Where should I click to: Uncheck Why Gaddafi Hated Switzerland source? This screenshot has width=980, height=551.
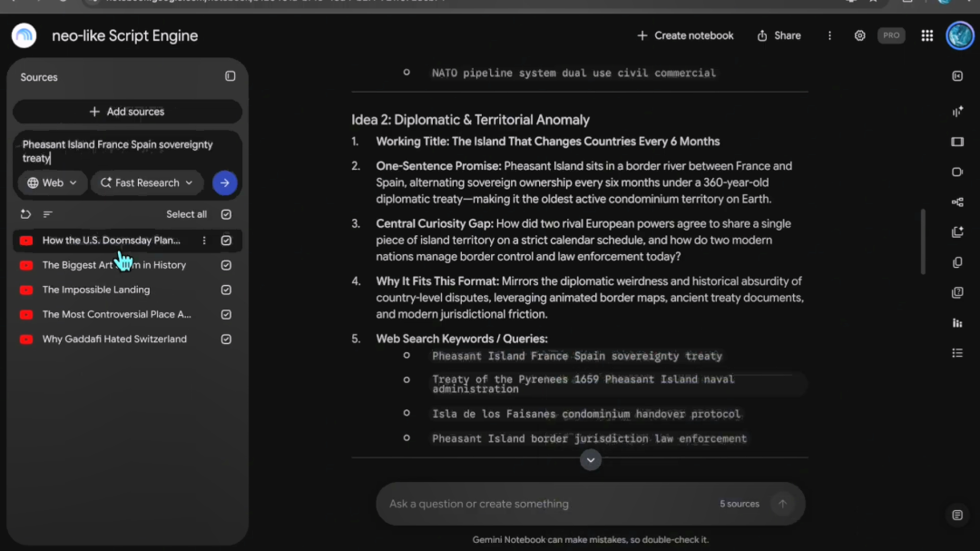226,339
